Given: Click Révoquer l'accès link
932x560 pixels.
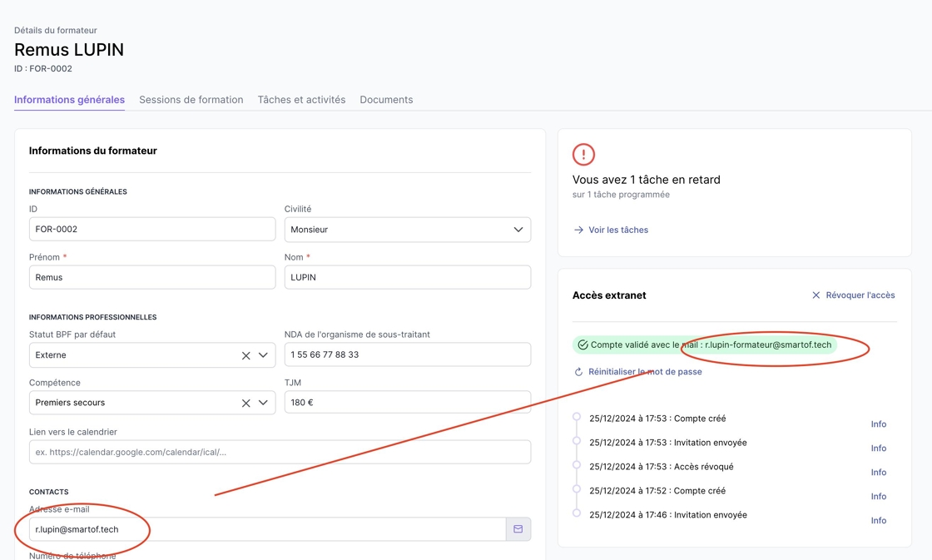Looking at the screenshot, I should coord(860,295).
